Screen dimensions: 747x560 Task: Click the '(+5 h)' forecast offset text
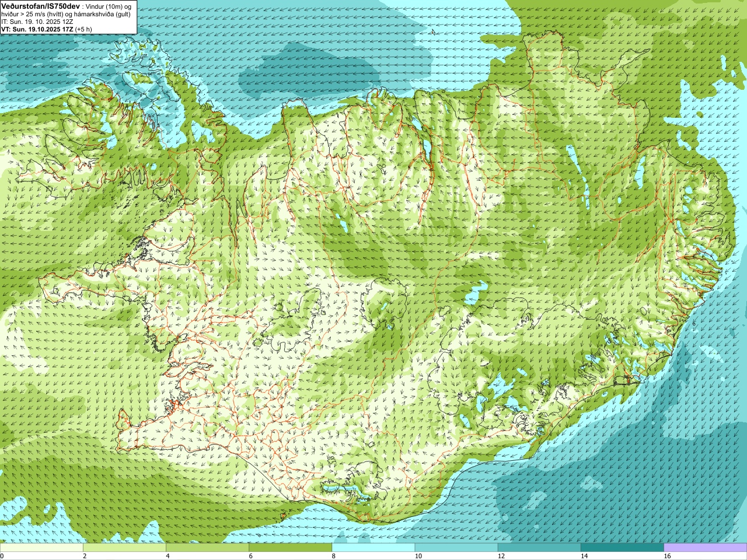click(83, 29)
